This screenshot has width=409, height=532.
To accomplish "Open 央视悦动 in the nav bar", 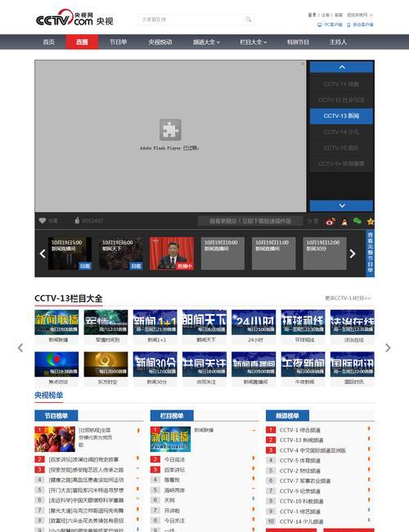I will pyautogui.click(x=160, y=42).
